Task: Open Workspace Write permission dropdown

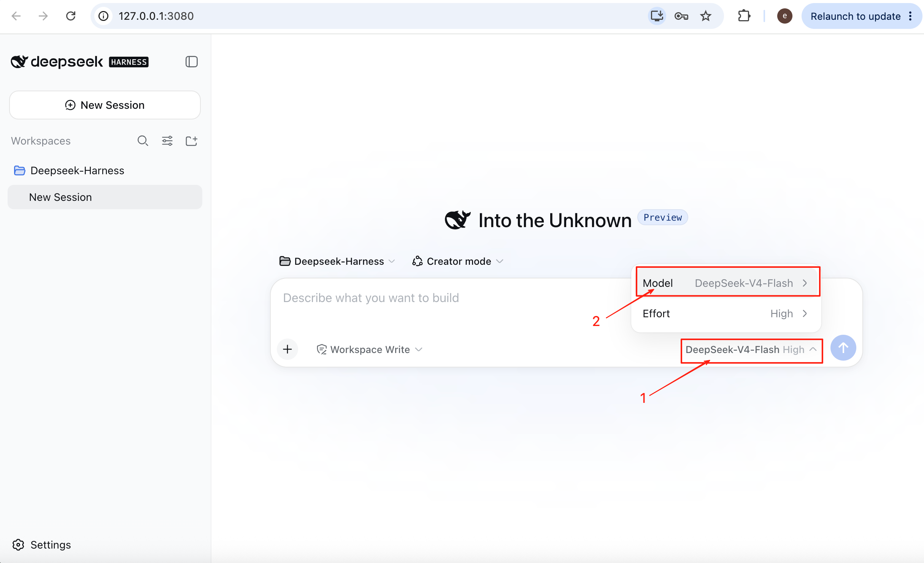Action: pyautogui.click(x=370, y=349)
